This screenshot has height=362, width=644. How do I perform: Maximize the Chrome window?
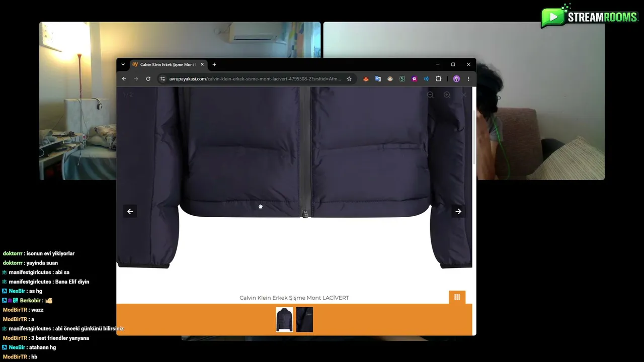click(453, 64)
